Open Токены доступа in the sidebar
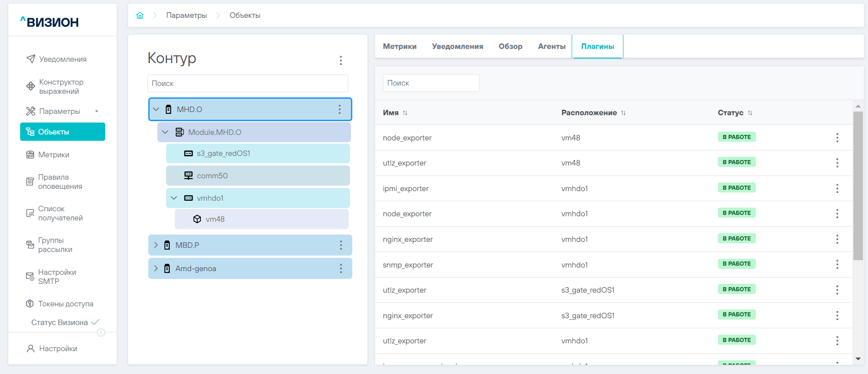 click(65, 304)
